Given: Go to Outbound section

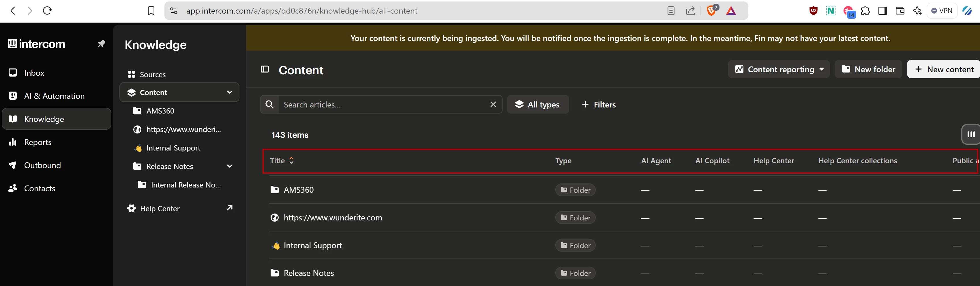Looking at the screenshot, I should tap(57, 165).
